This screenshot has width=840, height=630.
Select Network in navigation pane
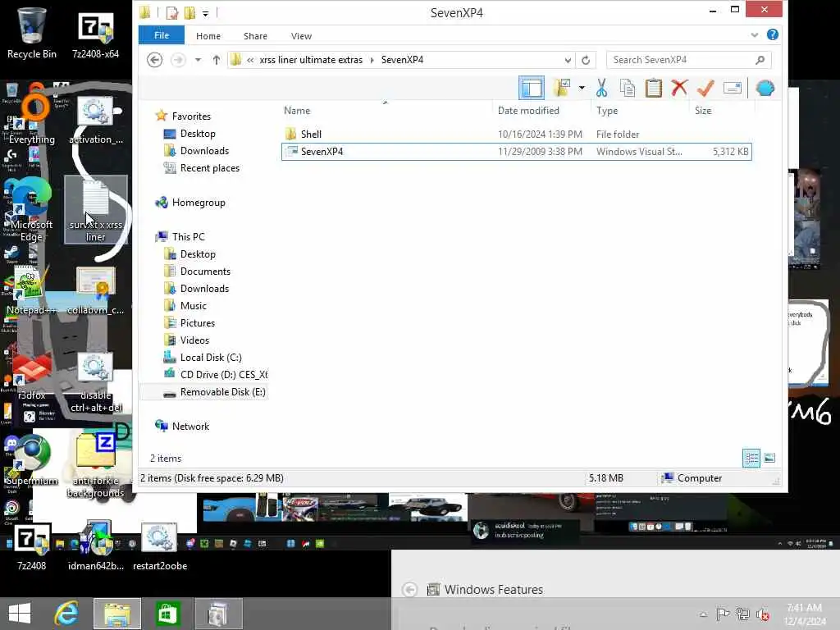point(182,426)
